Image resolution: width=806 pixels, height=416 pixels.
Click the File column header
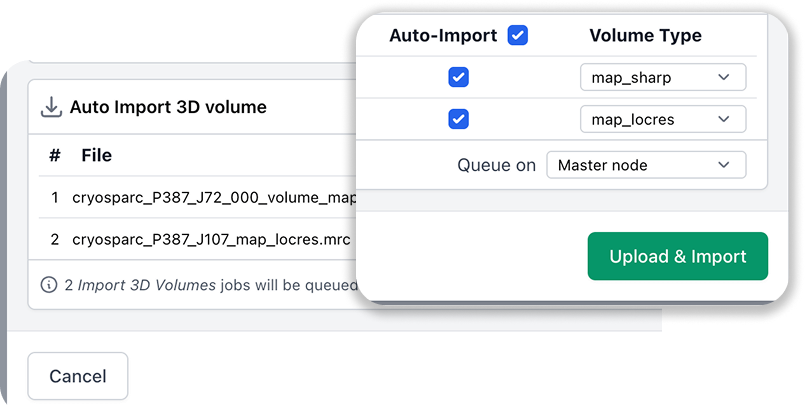click(x=97, y=155)
